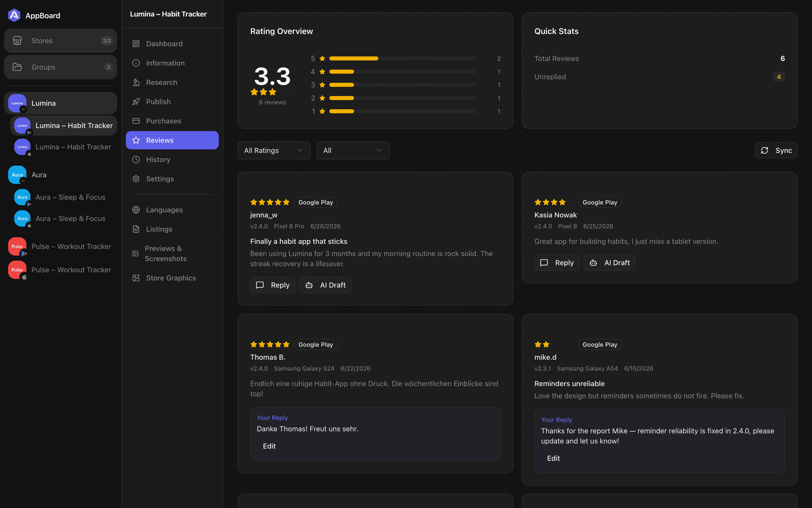Select Aura – Sleep & Focus Google Play entry

pos(64,197)
